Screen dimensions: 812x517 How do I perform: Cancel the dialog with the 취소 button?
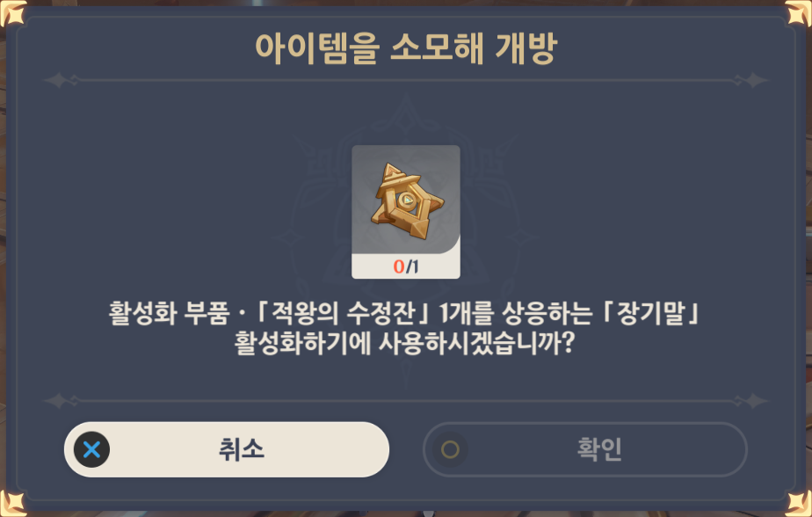click(227, 449)
